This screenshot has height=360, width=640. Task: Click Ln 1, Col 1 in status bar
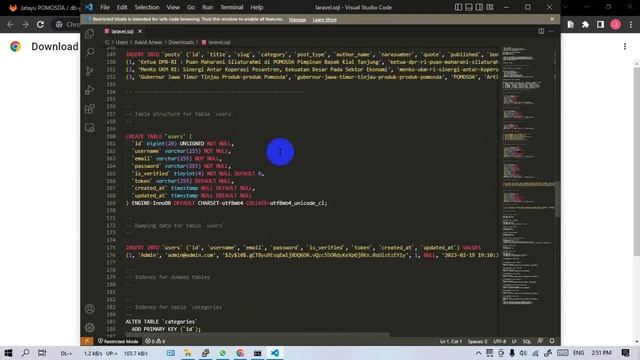(451, 341)
